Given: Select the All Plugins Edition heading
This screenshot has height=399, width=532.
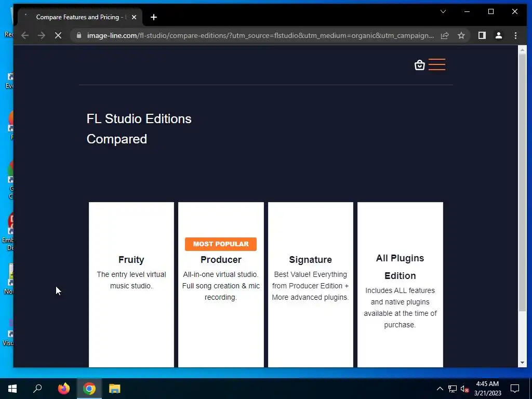Looking at the screenshot, I should pyautogui.click(x=400, y=267).
